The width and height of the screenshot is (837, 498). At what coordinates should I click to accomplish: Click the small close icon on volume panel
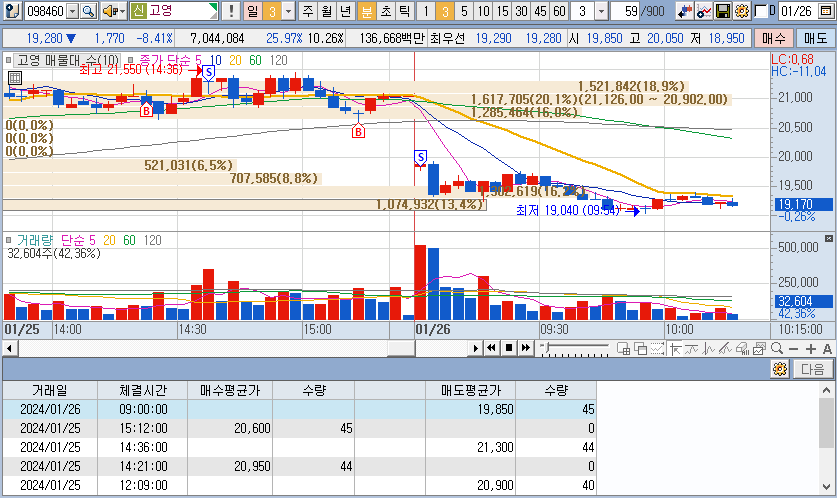coord(828,239)
